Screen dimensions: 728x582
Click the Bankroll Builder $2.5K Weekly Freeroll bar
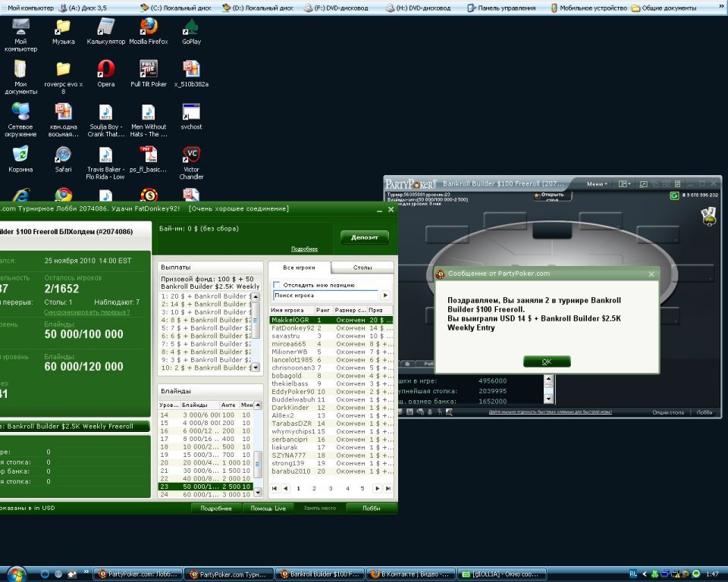coord(74,426)
